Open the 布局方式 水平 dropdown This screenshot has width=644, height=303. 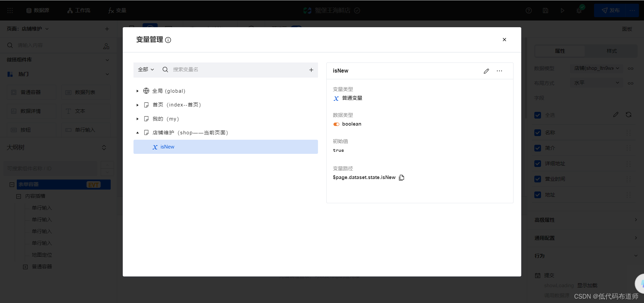click(x=596, y=83)
